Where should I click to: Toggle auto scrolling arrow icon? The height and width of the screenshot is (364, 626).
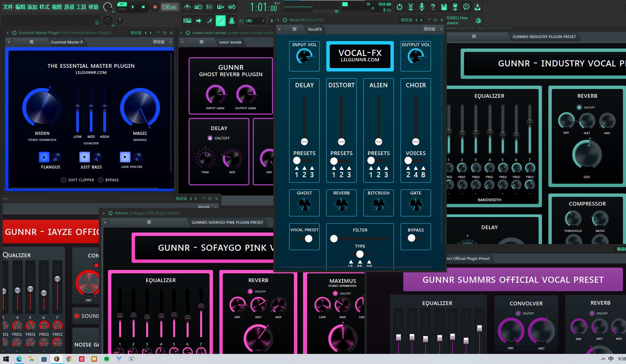[x=198, y=21]
